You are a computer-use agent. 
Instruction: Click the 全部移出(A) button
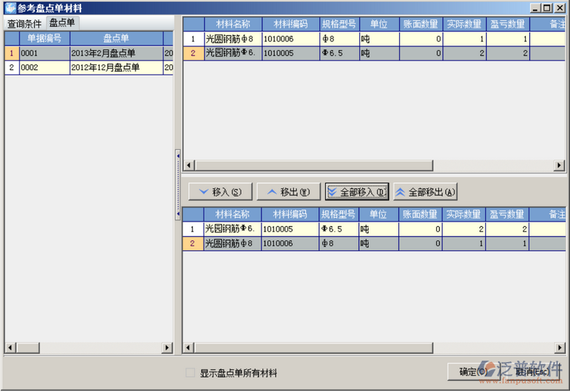(x=425, y=192)
